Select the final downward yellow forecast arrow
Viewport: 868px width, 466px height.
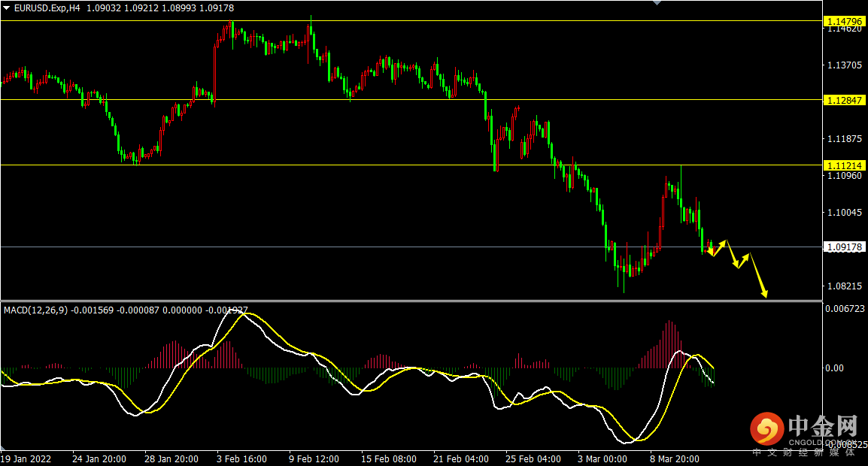tap(758, 275)
